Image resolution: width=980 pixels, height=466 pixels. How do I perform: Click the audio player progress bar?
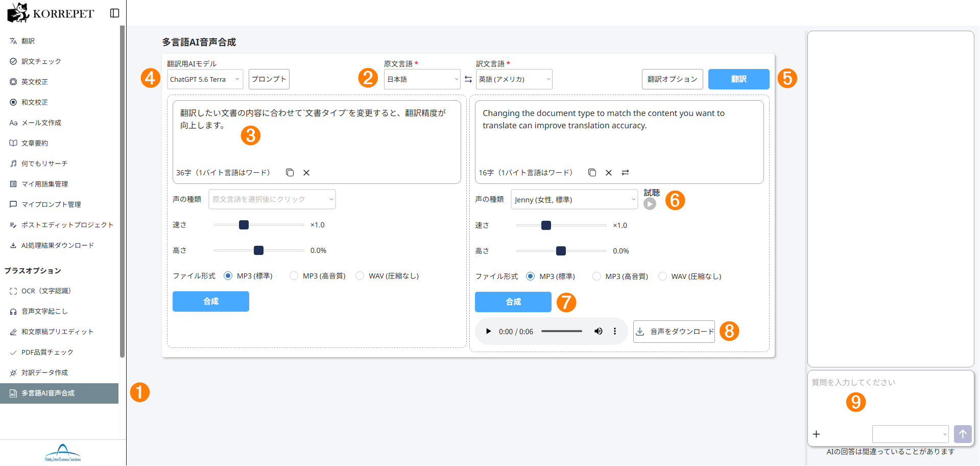[x=562, y=332]
